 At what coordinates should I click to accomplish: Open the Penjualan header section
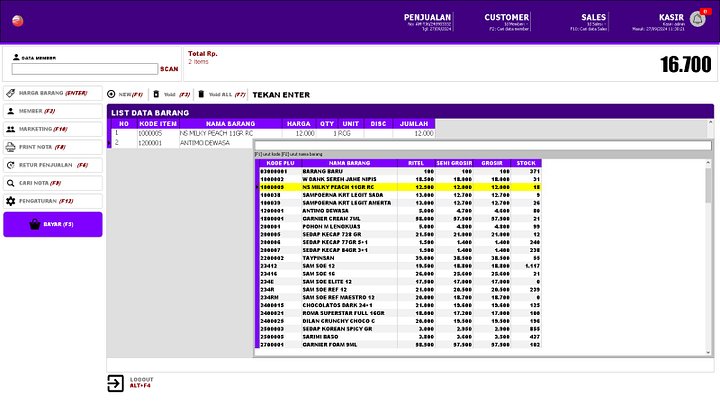(x=428, y=22)
